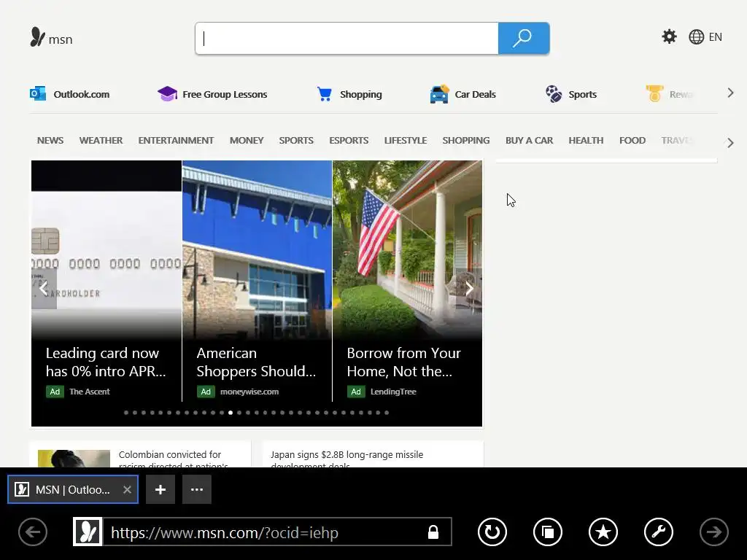This screenshot has height=560, width=747.
Task: Click 'LendingTree' advertiser name
Action: pos(393,392)
